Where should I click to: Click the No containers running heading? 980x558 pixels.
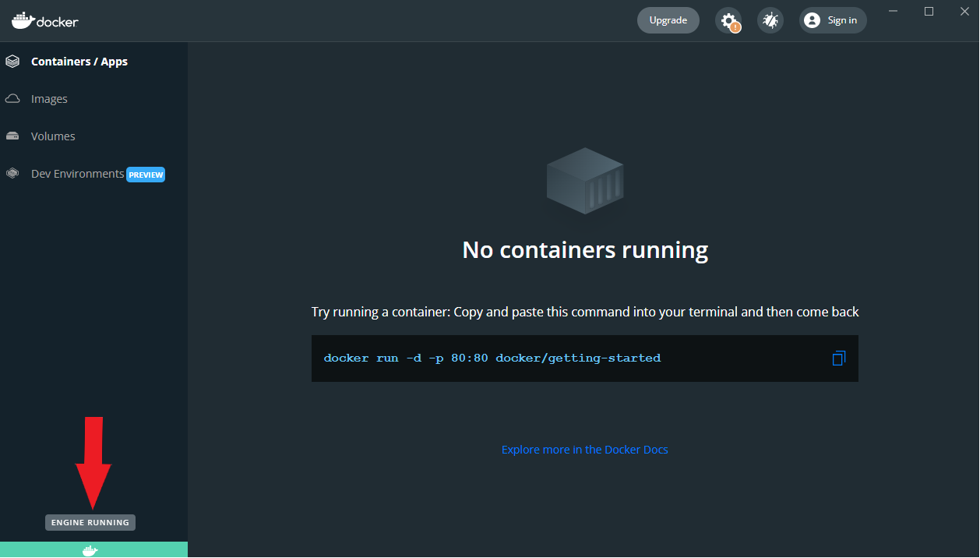pyautogui.click(x=585, y=250)
